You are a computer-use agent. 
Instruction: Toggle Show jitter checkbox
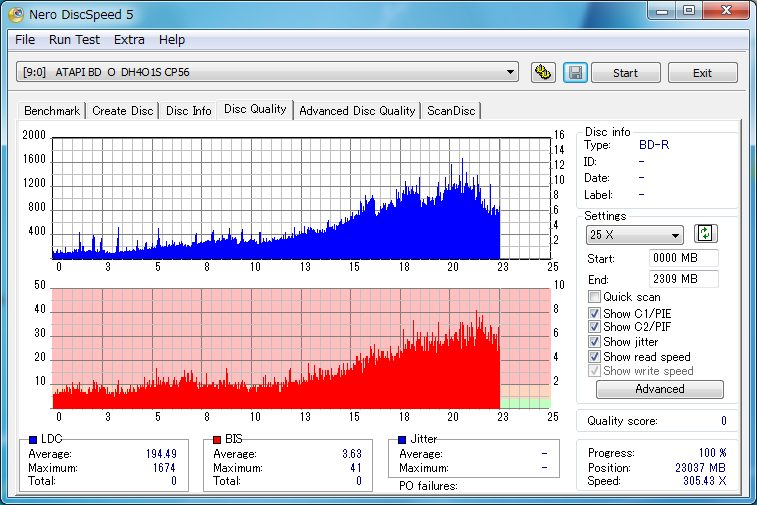click(x=594, y=342)
